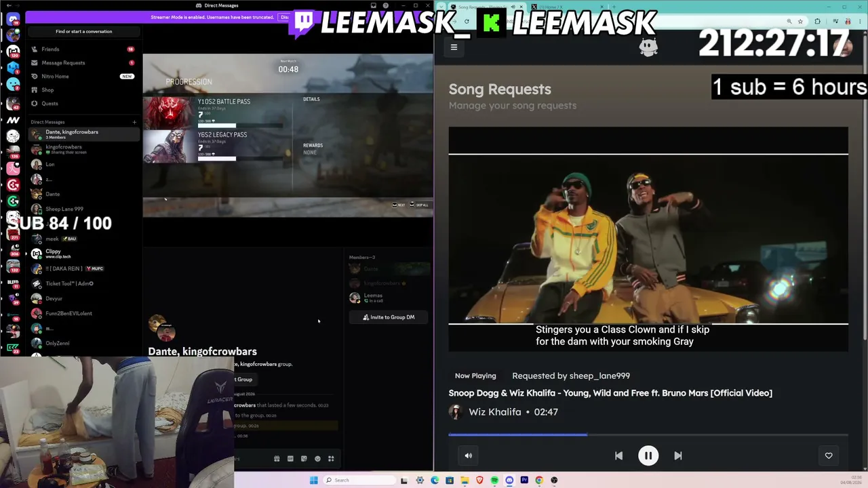Screen dimensions: 868x488
Task: Select the Y6S2 Legacy Pass thumbnail
Action: tap(170, 146)
